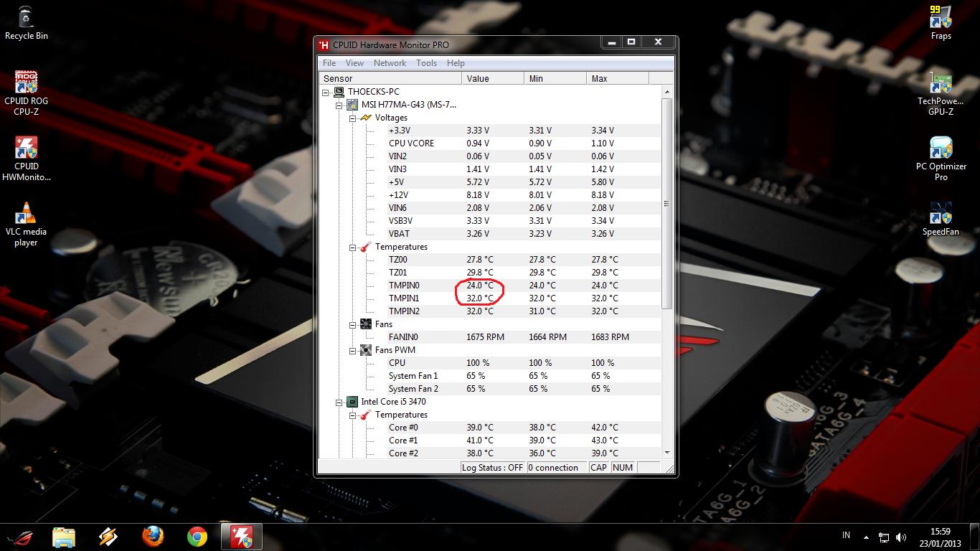Click the MSI motherboard node icon
980x551 pixels.
click(352, 105)
